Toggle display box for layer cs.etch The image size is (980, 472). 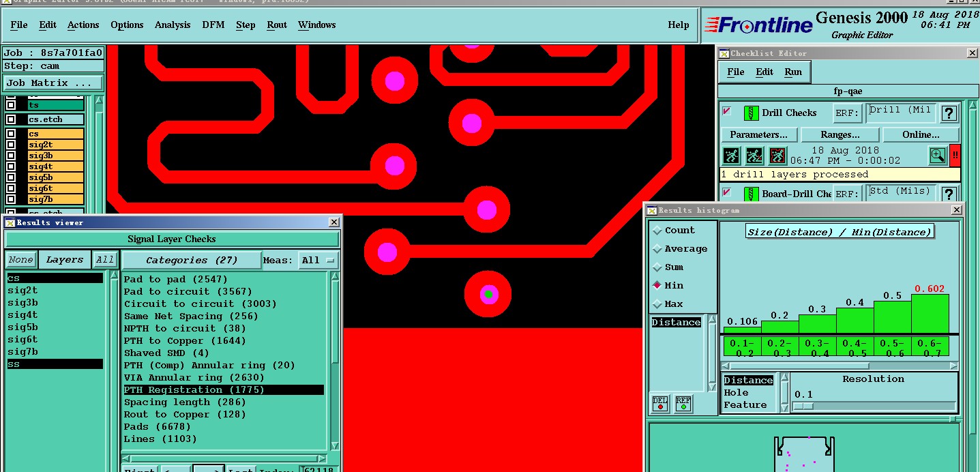pyautogui.click(x=11, y=119)
